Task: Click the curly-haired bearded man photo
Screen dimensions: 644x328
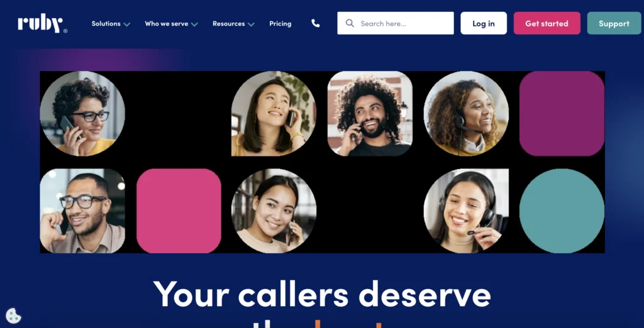Action: pos(370,114)
